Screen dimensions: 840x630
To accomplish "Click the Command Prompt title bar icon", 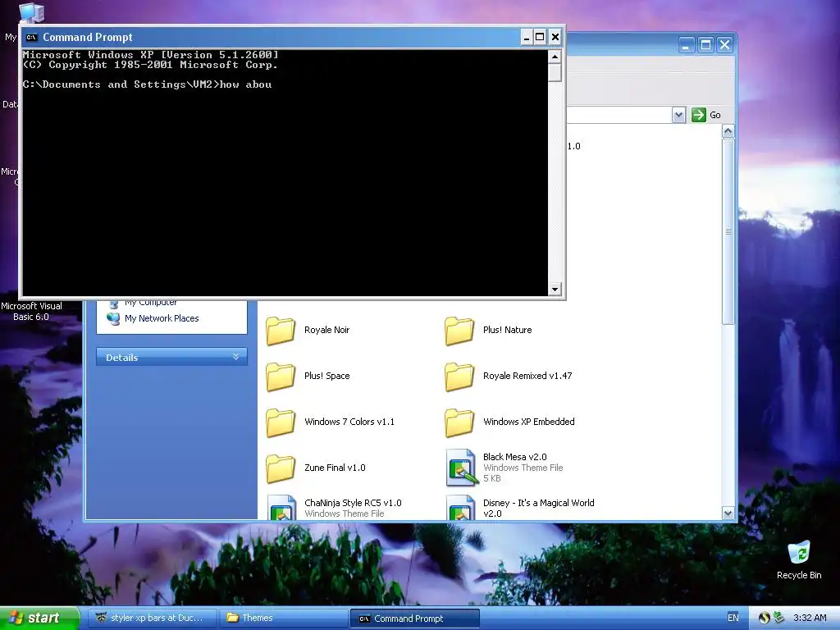I will point(32,37).
